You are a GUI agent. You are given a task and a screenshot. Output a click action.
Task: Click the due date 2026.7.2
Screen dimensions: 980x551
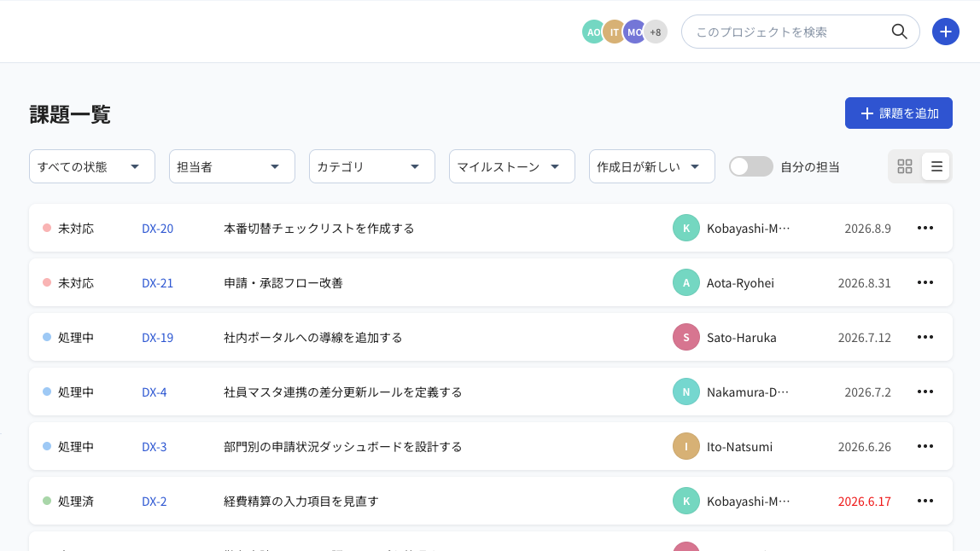pos(867,392)
